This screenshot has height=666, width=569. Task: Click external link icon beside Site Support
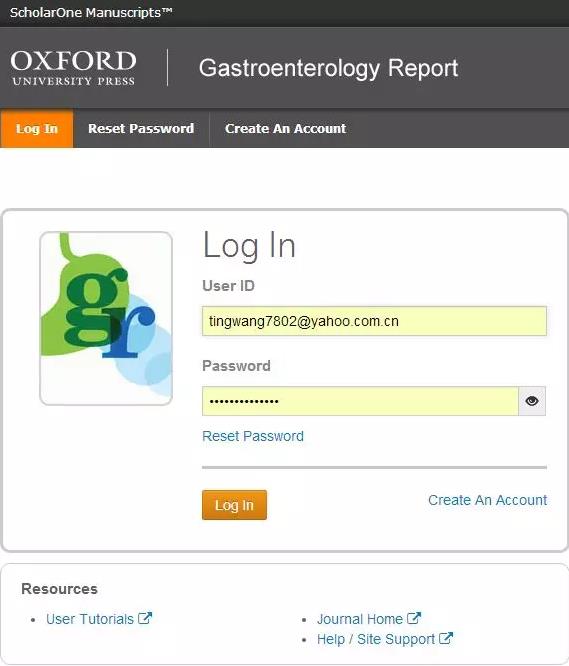[x=446, y=638]
